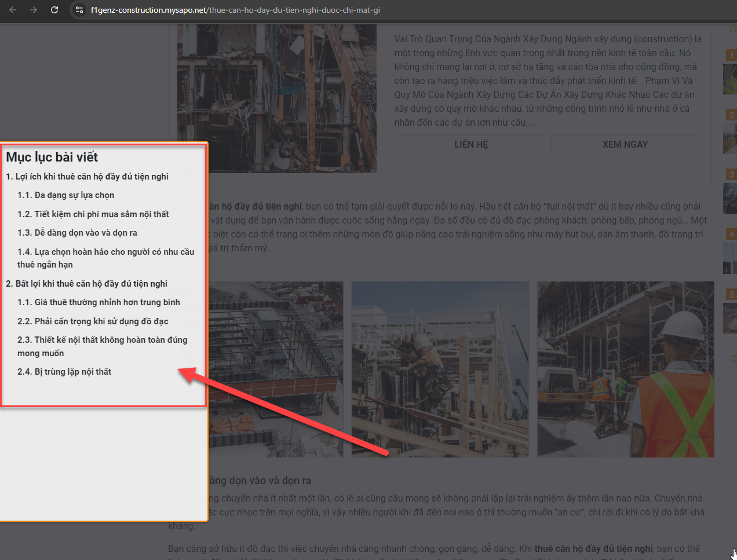
Task: Reload the current page
Action: [54, 10]
